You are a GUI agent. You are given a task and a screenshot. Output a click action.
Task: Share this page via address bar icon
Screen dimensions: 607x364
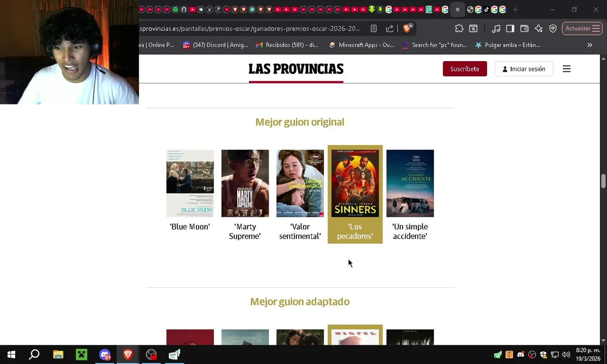[x=389, y=28]
